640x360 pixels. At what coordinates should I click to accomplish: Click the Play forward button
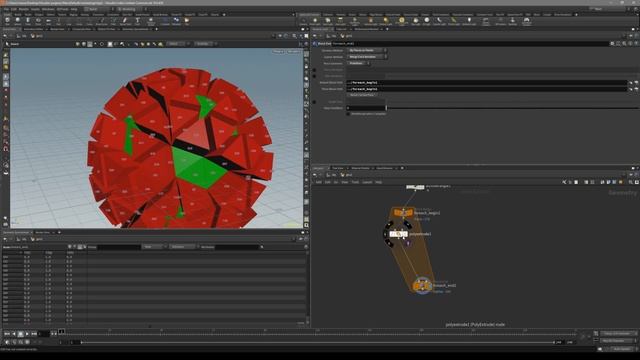pos(27,334)
